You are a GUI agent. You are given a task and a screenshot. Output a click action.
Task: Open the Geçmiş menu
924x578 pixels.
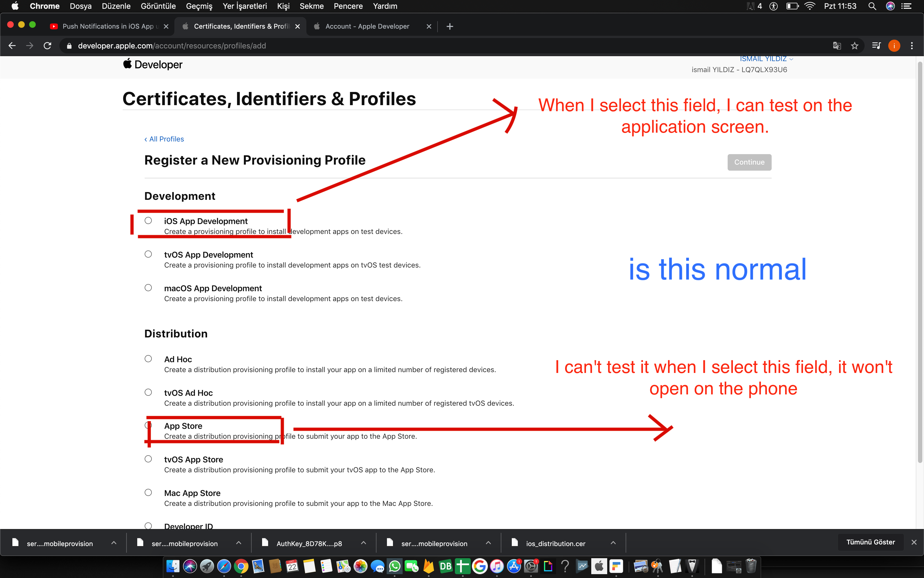(x=199, y=6)
